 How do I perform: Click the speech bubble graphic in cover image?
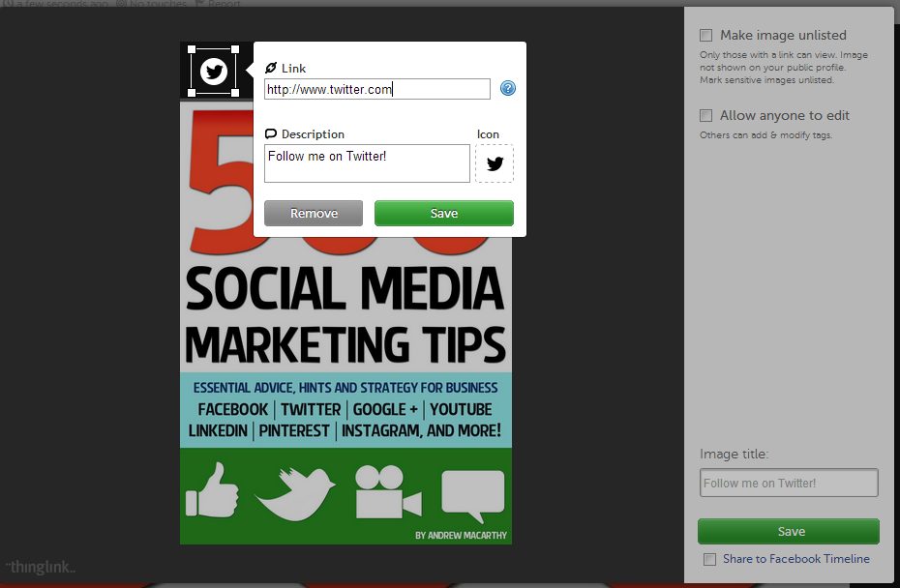click(x=473, y=495)
